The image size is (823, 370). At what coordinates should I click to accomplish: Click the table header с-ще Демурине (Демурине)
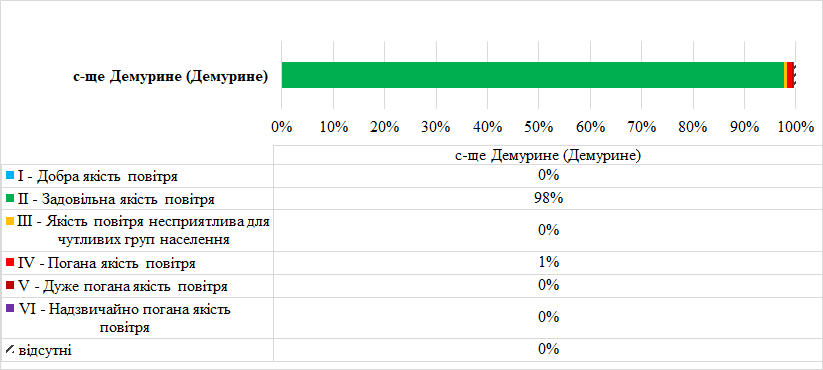click(548, 156)
